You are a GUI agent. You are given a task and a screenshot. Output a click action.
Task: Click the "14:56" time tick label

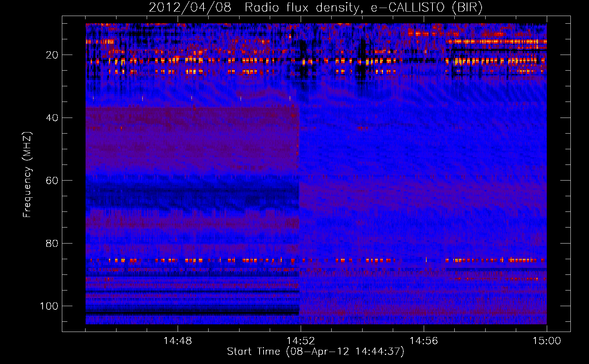[424, 341]
